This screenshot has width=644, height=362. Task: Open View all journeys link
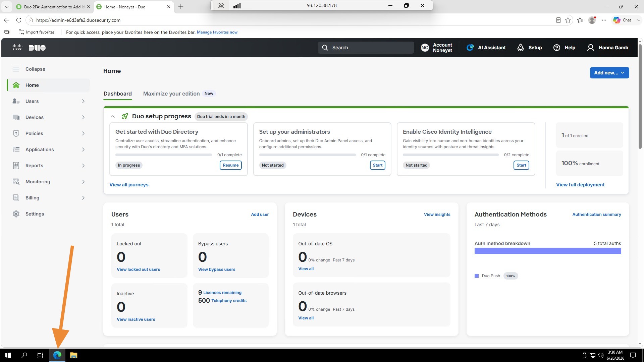click(x=129, y=185)
